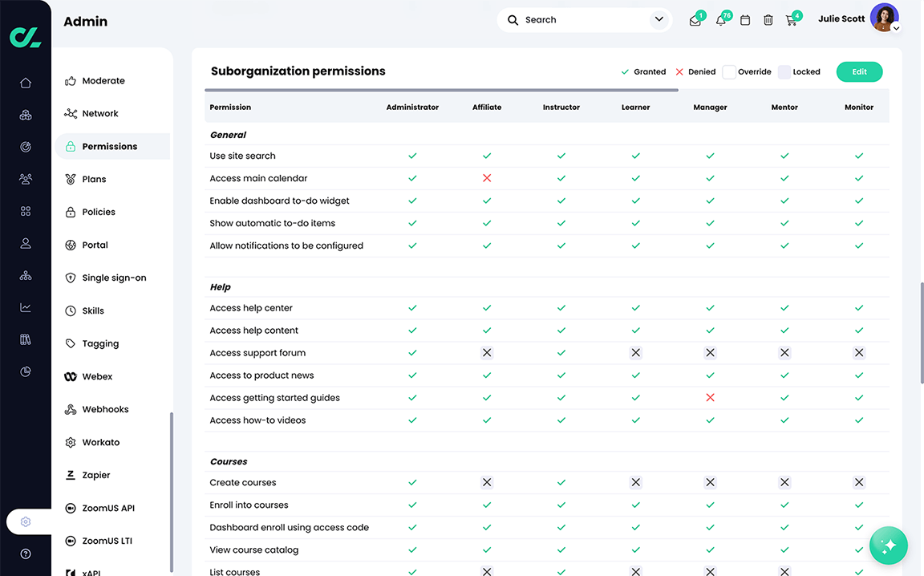Click inside the Search input field
Image resolution: width=924 pixels, height=576 pixels.
[x=561, y=19]
